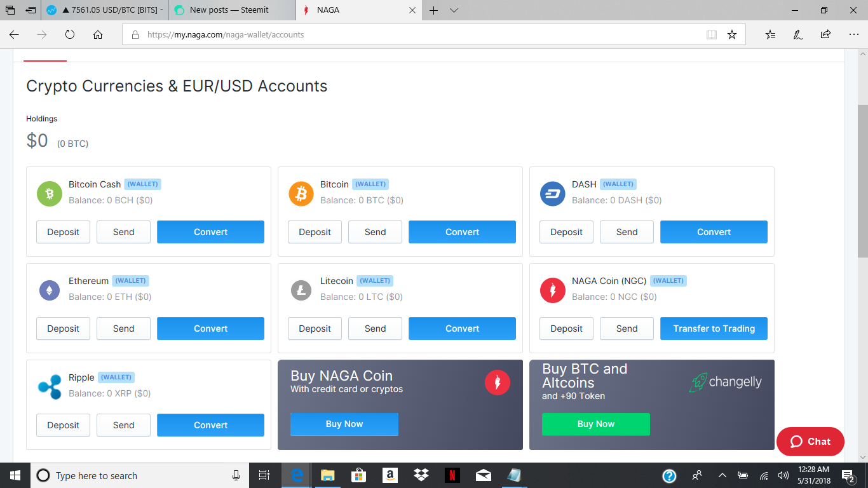Convert Litecoin balance
This screenshot has height=488, width=868.
(462, 329)
